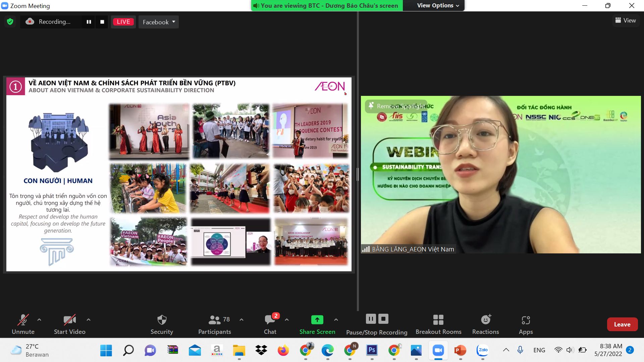The image size is (644, 362).
Task: Open clock showing 8:38 AM
Action: coord(608,350)
